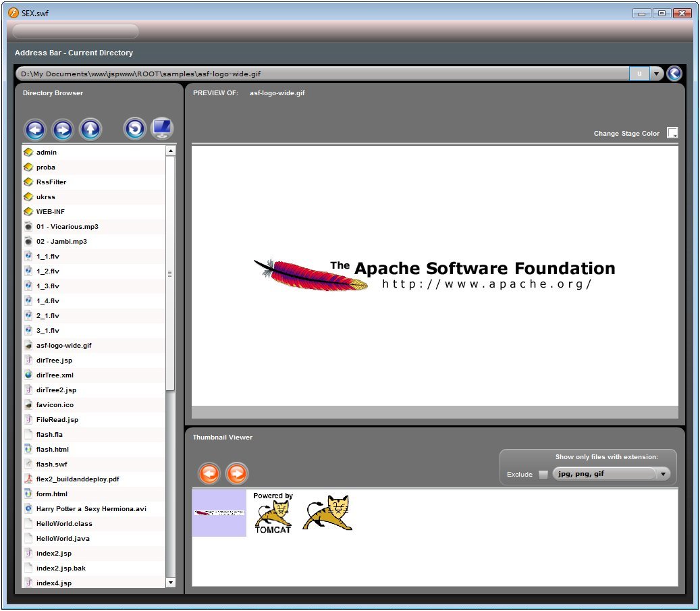Select the Powered by Tomcat thumbnail
The width and height of the screenshot is (700, 611).
point(273,512)
